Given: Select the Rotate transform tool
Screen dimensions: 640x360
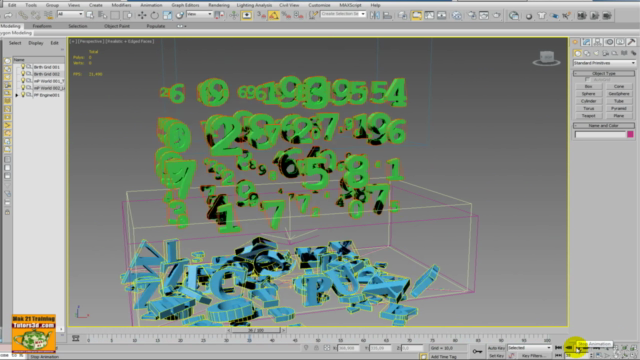Looking at the screenshot, I should click(x=154, y=16).
